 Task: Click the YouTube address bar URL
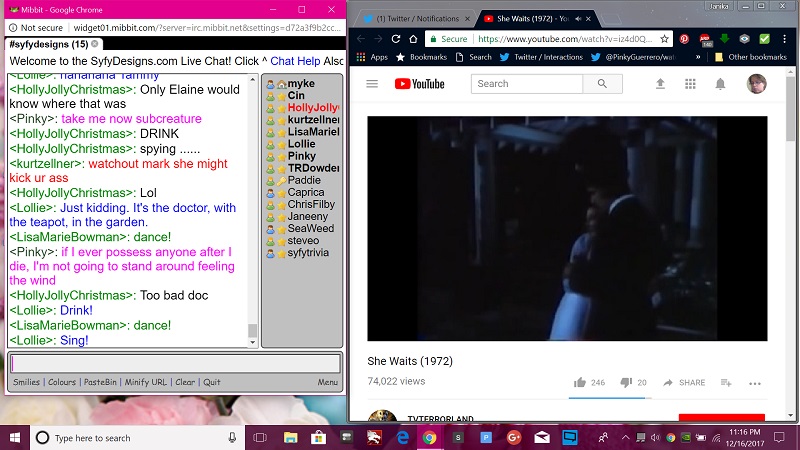coord(565,39)
